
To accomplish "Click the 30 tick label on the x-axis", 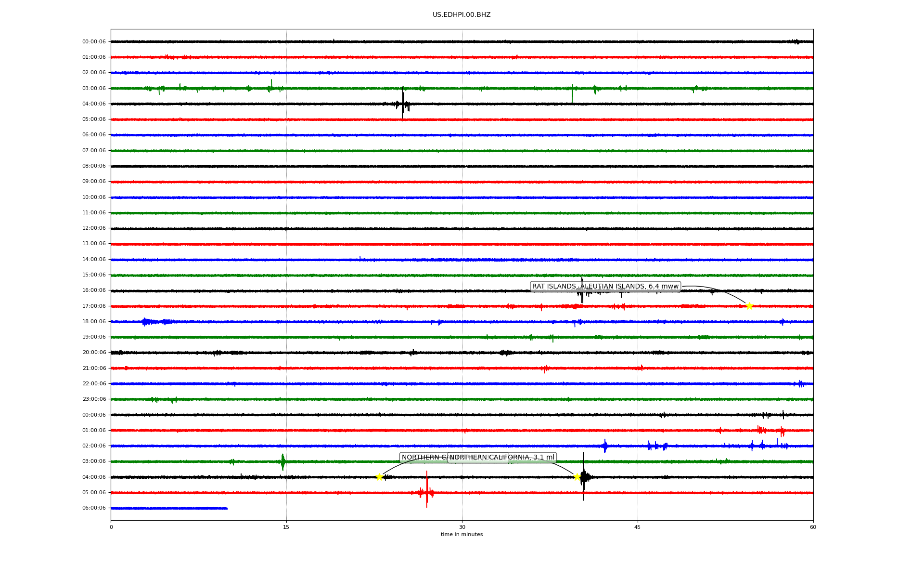I will pyautogui.click(x=462, y=527).
